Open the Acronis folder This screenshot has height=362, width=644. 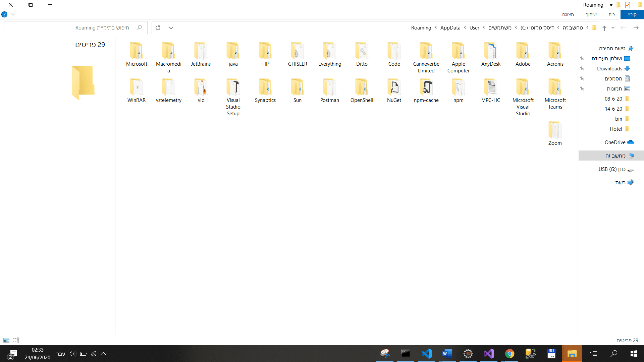coord(555,55)
